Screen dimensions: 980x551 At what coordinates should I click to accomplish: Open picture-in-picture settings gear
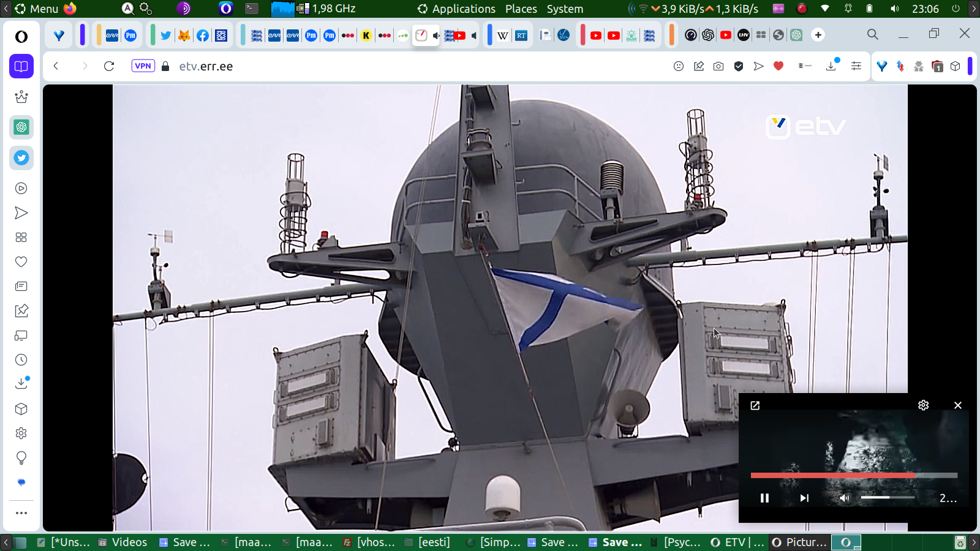pyautogui.click(x=924, y=405)
